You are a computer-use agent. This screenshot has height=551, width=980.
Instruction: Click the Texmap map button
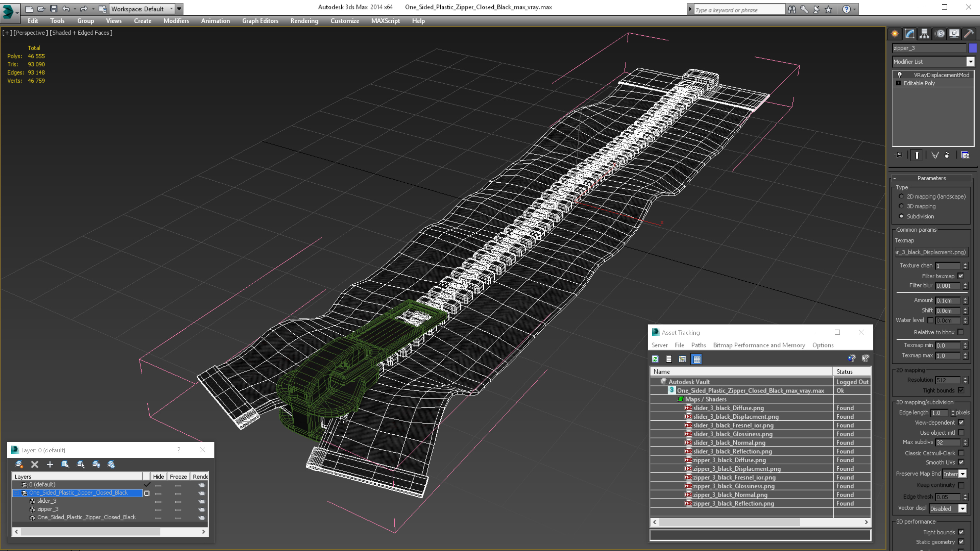pyautogui.click(x=931, y=252)
